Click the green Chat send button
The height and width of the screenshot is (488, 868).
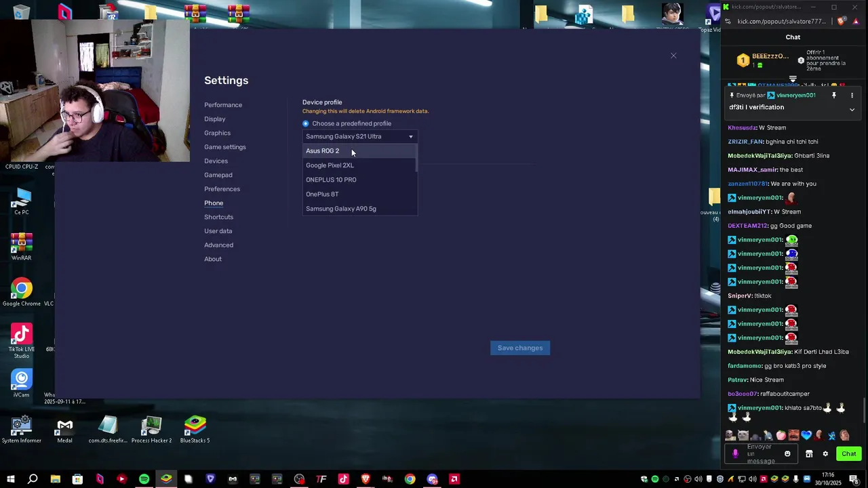[x=849, y=454]
